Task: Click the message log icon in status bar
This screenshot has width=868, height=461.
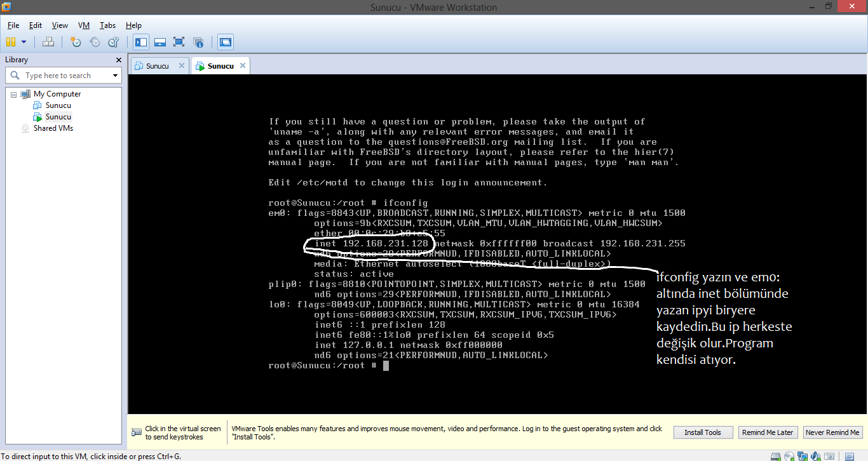Action: click(x=850, y=456)
